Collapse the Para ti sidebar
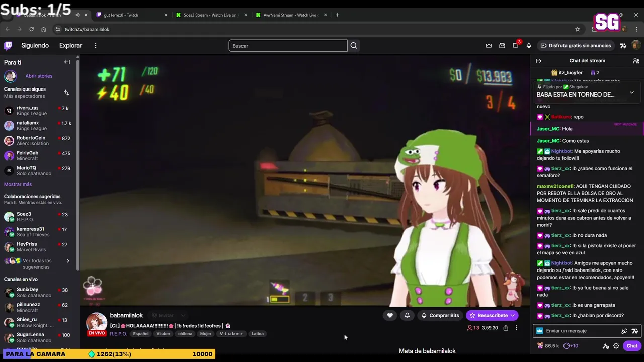 coord(67,62)
